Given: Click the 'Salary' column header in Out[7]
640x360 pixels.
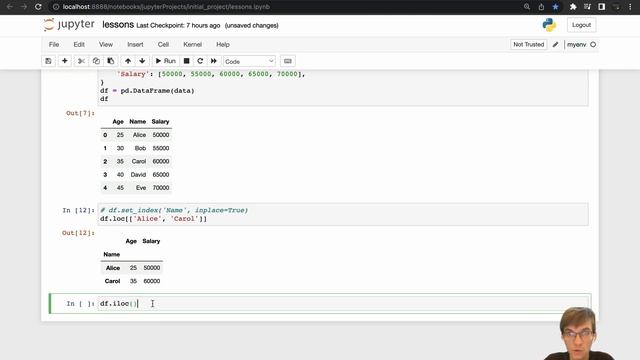Looking at the screenshot, I should 160,122.
